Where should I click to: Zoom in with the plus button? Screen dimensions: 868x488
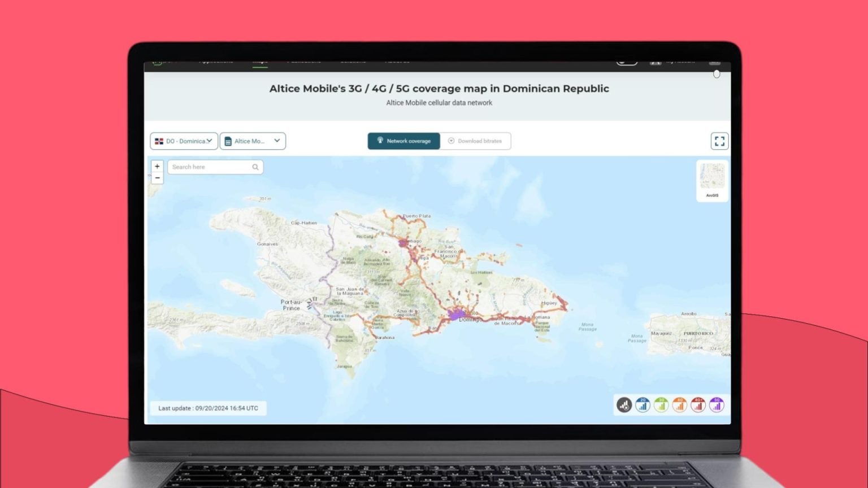(157, 166)
